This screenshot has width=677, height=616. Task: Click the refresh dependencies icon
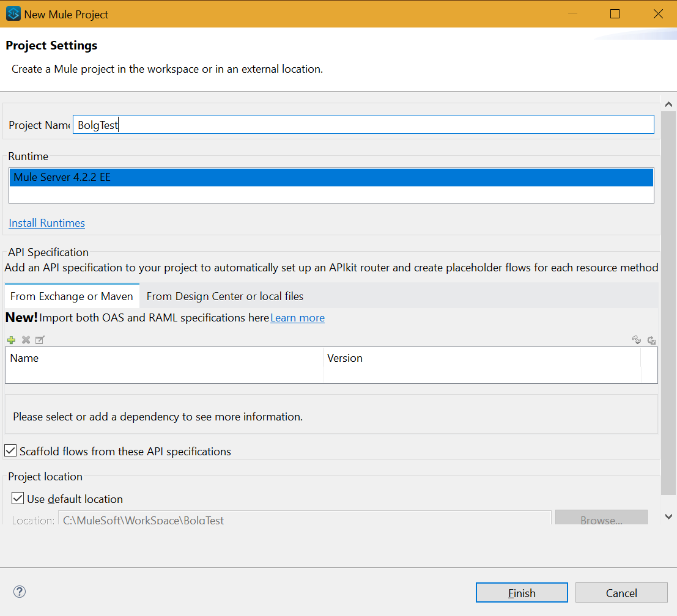tap(637, 340)
